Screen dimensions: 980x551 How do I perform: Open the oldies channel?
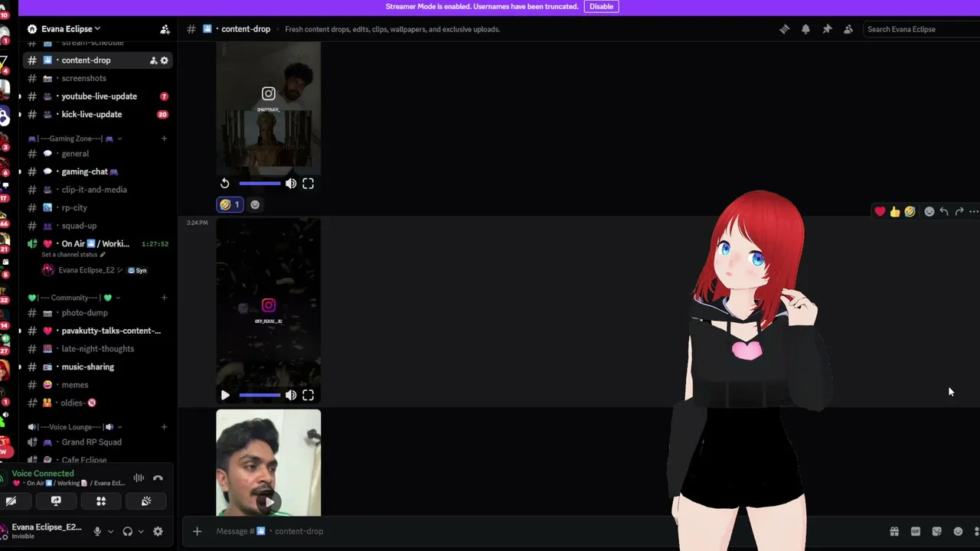point(79,403)
